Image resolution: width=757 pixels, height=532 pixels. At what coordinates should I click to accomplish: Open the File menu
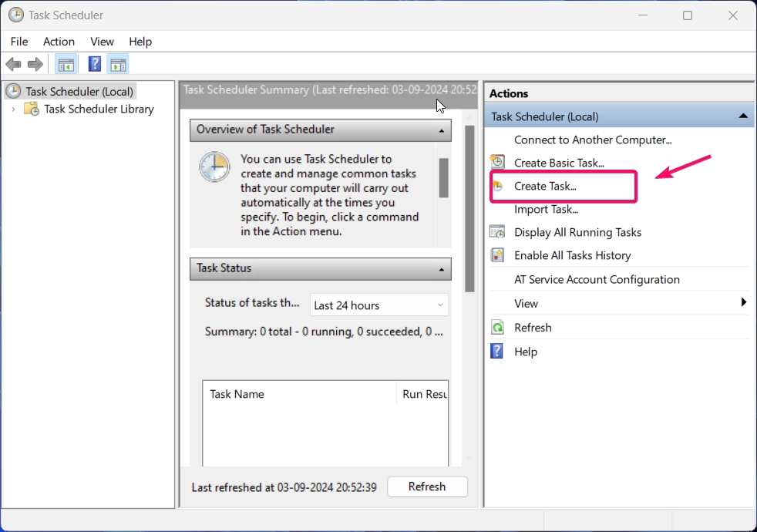click(x=19, y=42)
